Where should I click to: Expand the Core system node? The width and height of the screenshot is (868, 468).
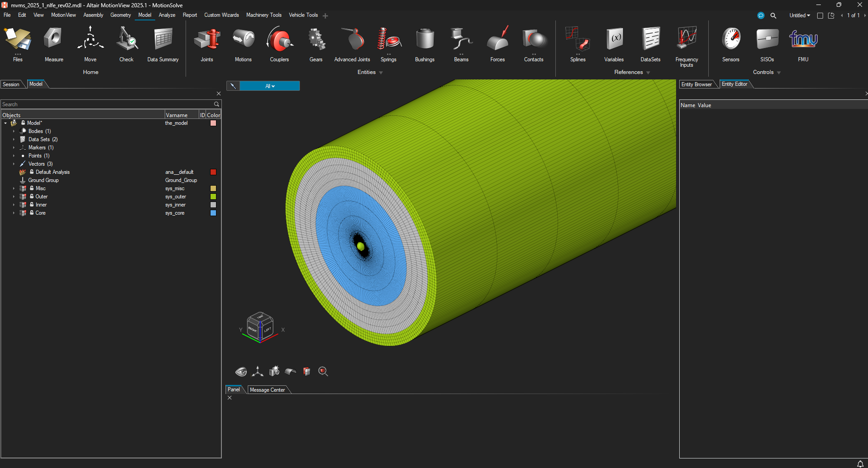(x=14, y=213)
